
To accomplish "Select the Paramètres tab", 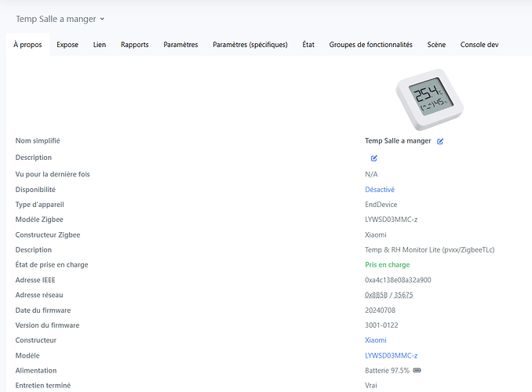I will [x=180, y=45].
